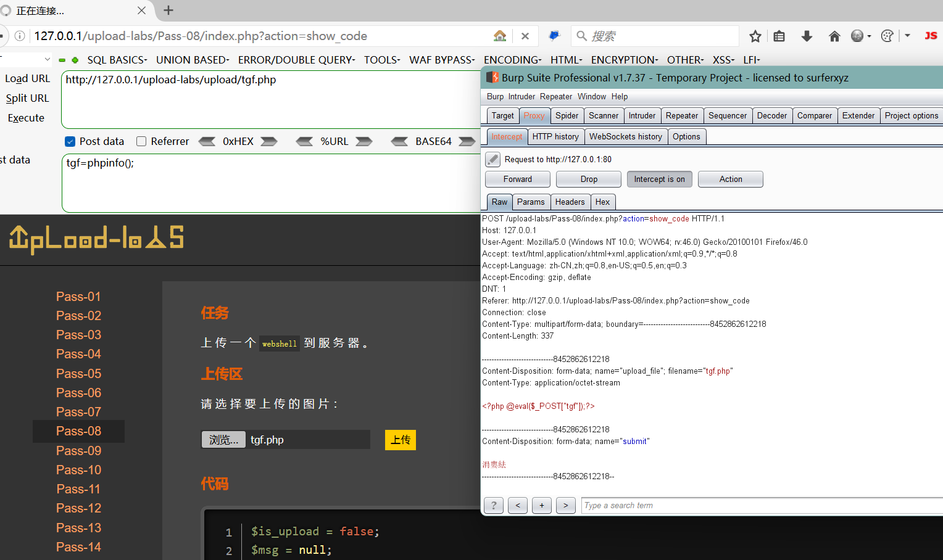
Task: Open Burp search help question button
Action: [494, 506]
